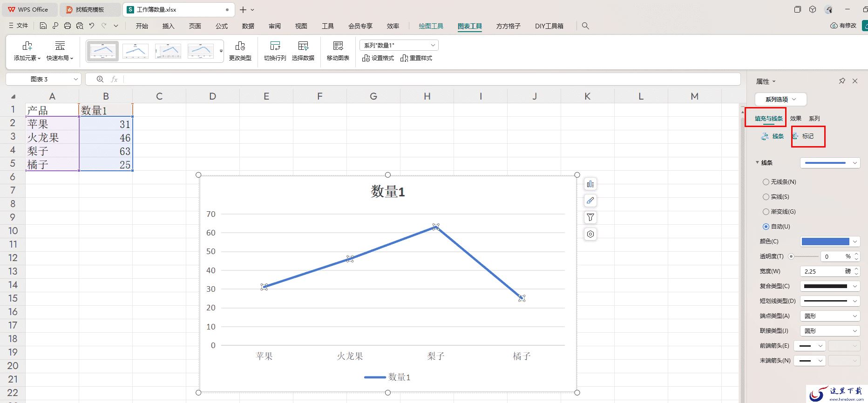Click the 重置样式 reset style button

click(416, 58)
